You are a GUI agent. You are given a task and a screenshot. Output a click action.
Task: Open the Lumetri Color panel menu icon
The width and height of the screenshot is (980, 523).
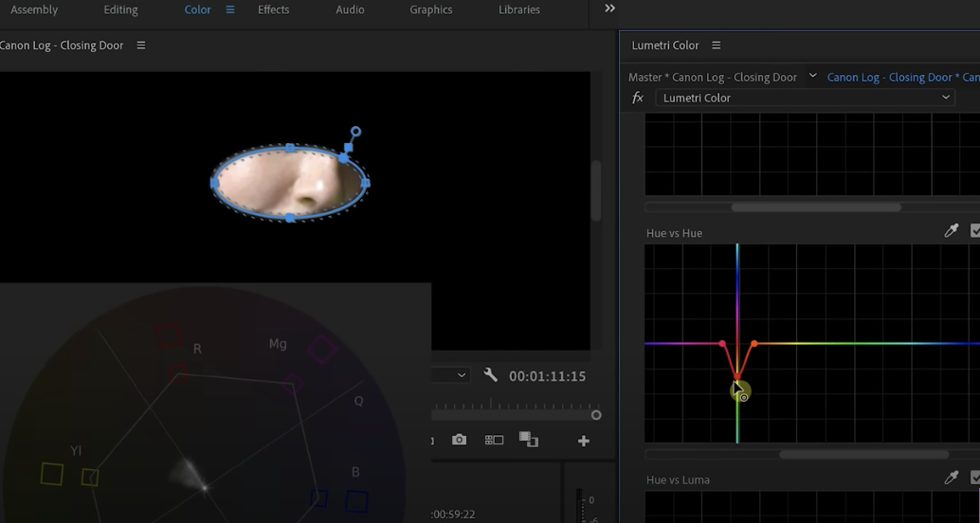(717, 45)
